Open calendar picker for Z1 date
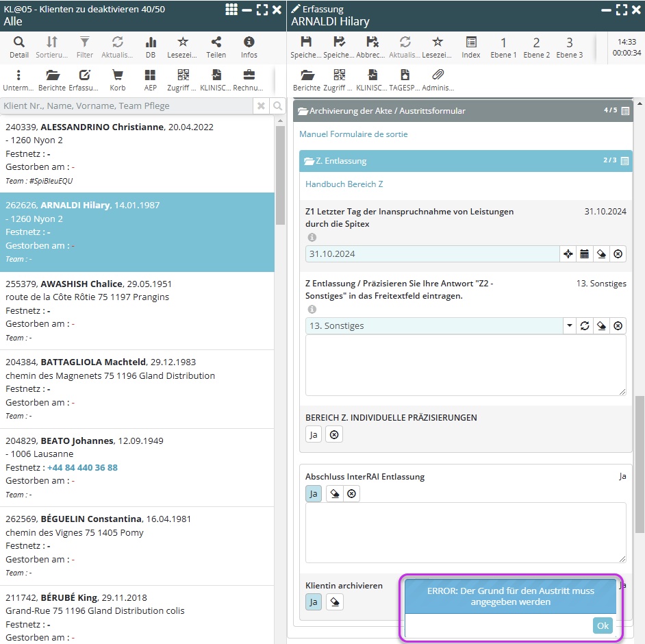This screenshot has width=645, height=644. [x=584, y=254]
